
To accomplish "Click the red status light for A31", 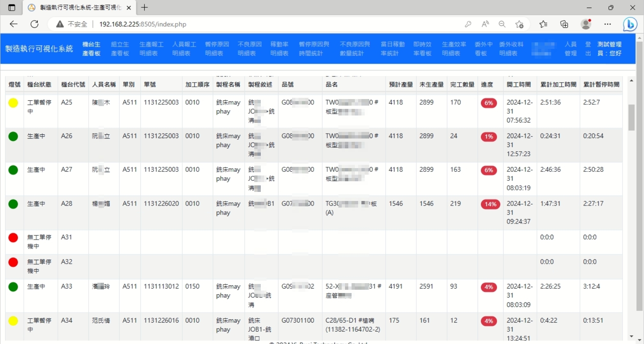I will click(x=13, y=238).
